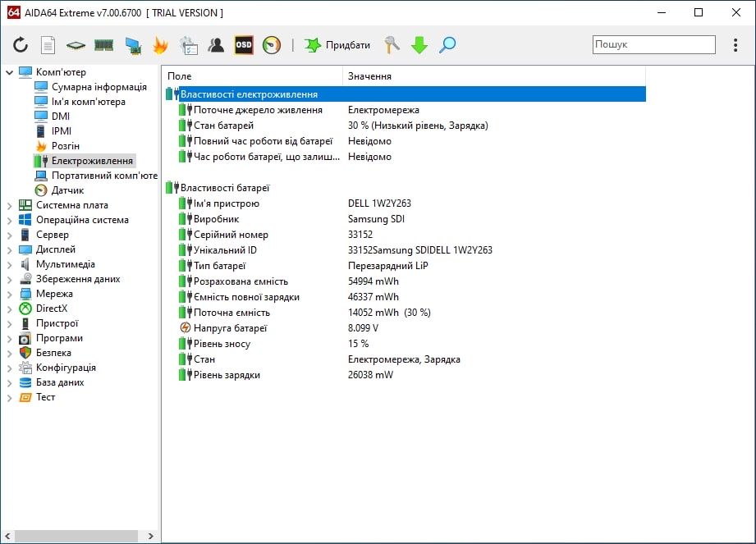Click the Значення column header
The width and height of the screenshot is (756, 544).
coord(494,76)
